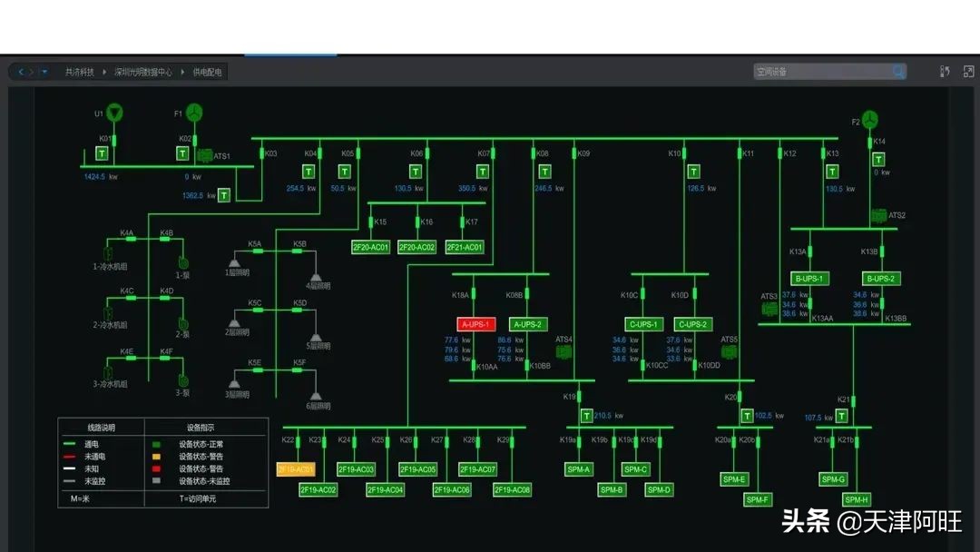Select the 供电配电 breadcrumb item
The height and width of the screenshot is (552, 980).
pos(207,72)
